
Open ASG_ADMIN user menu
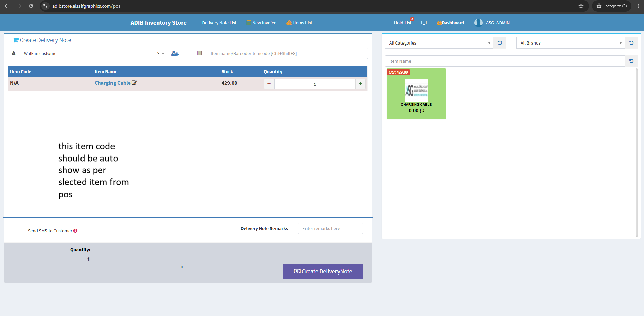[497, 23]
